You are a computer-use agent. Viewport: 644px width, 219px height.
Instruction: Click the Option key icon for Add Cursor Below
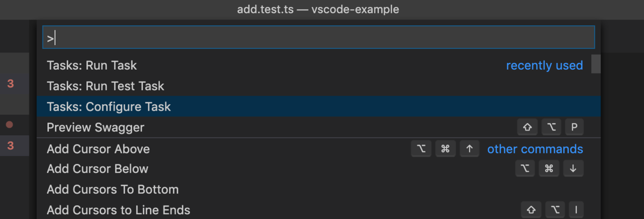pos(525,169)
